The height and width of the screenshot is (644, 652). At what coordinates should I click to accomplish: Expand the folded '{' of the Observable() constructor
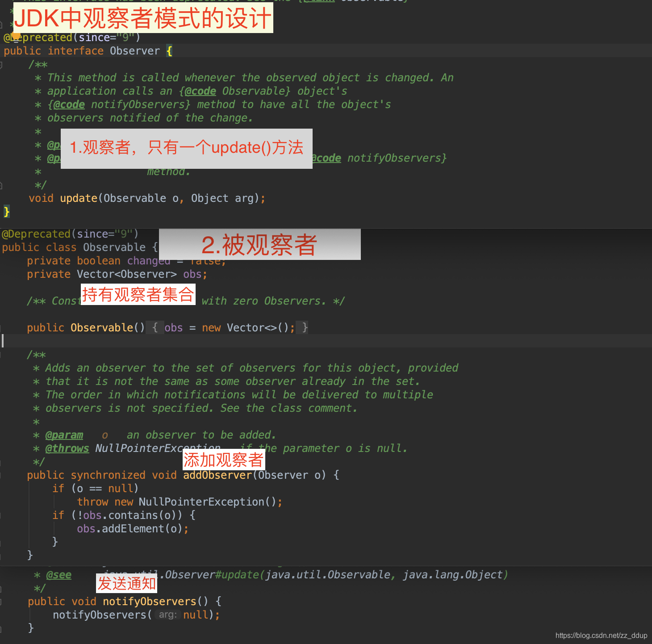pyautogui.click(x=155, y=328)
